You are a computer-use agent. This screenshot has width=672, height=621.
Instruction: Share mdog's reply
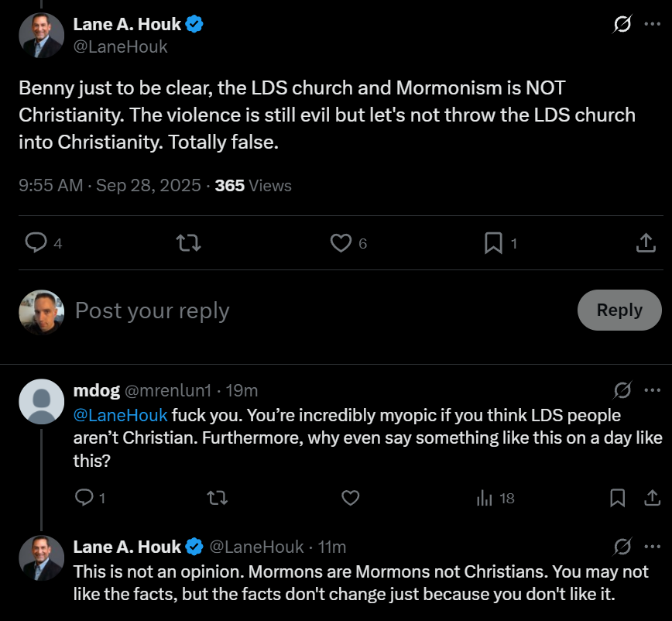coord(652,498)
